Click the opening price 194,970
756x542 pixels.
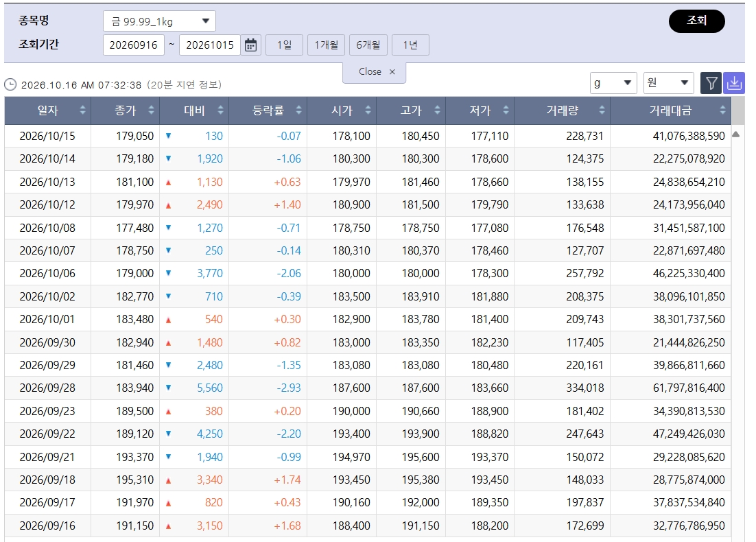[x=351, y=457]
